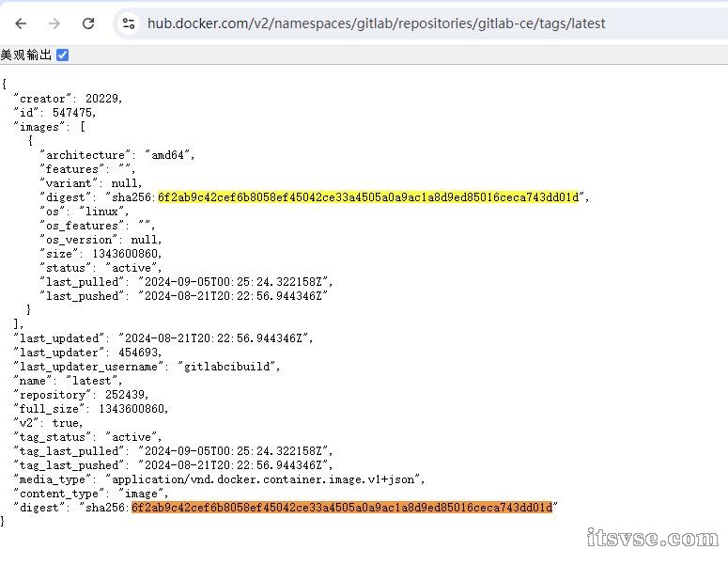The height and width of the screenshot is (565, 728).
Task: Click the "repository": 252439 line
Action: (81, 395)
